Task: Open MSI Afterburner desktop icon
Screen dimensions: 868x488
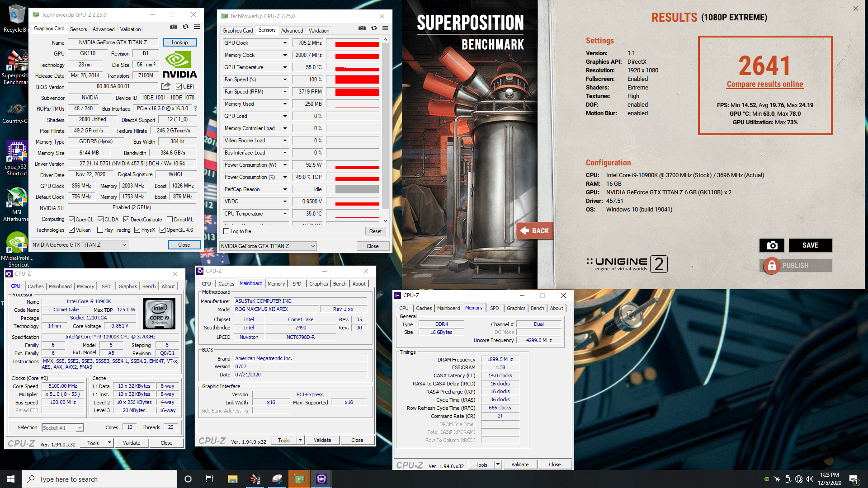Action: pyautogui.click(x=16, y=205)
